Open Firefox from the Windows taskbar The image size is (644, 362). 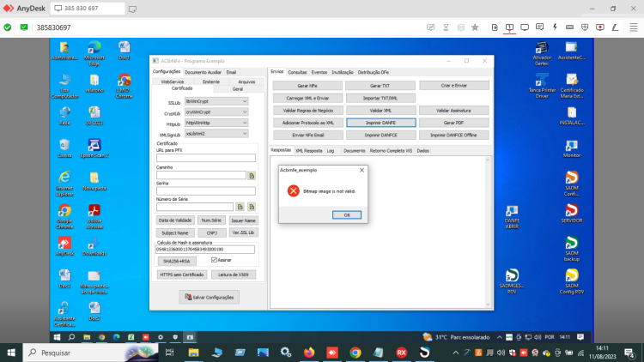(309, 353)
